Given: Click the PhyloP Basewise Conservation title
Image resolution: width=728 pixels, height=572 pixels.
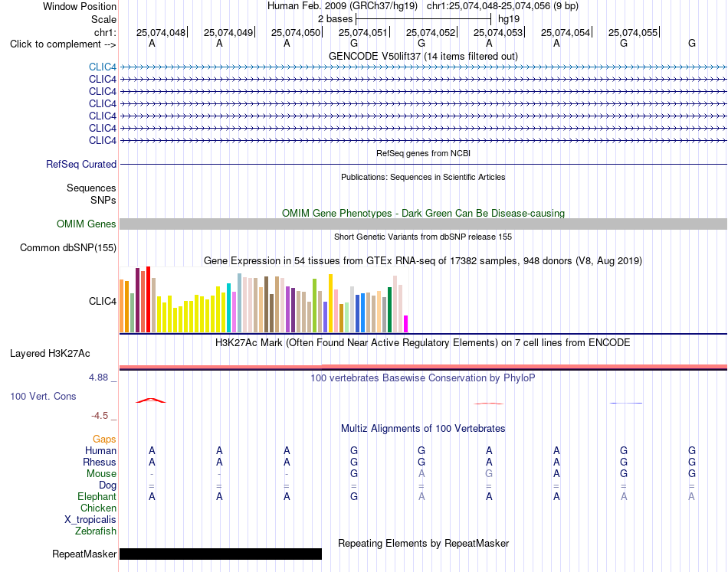Looking at the screenshot, I should pos(423,378).
